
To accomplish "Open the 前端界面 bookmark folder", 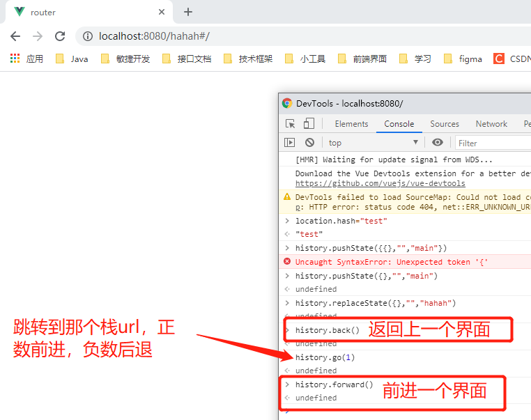I will click(x=362, y=59).
